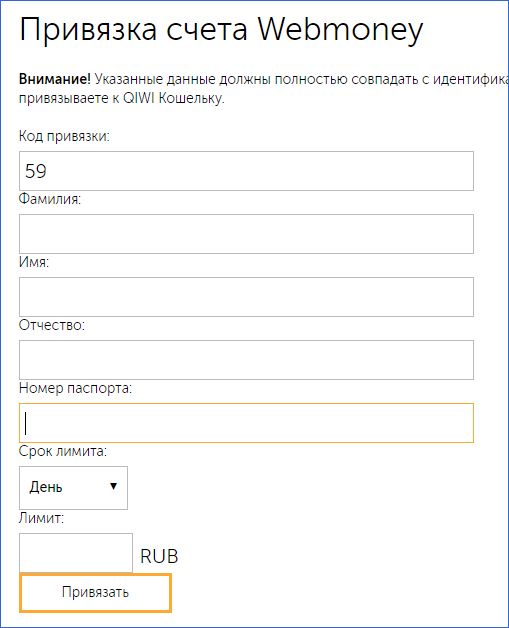Click the Привязка счета Webmoney heading
This screenshot has width=509, height=628.
(x=221, y=30)
